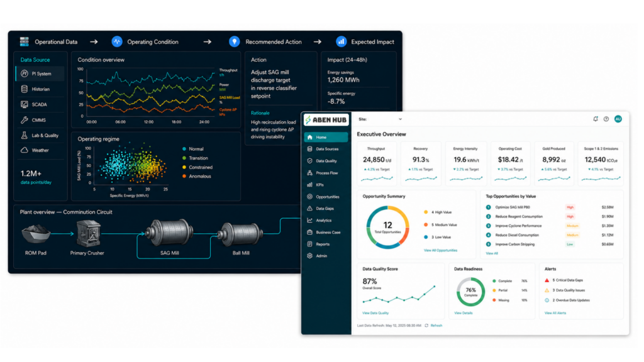The image size is (644, 362).
Task: Click the View All Alerts link
Action: (555, 313)
